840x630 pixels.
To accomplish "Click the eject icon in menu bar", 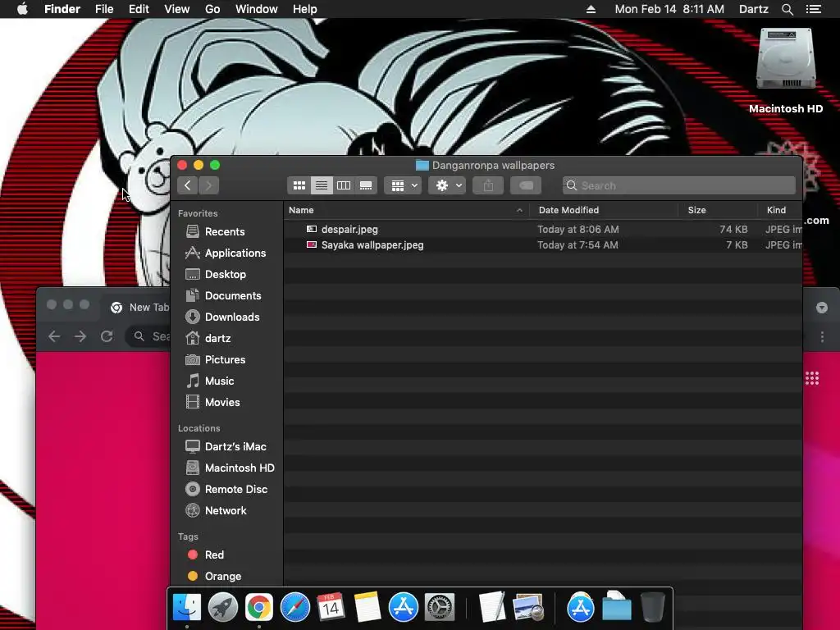I will point(591,9).
